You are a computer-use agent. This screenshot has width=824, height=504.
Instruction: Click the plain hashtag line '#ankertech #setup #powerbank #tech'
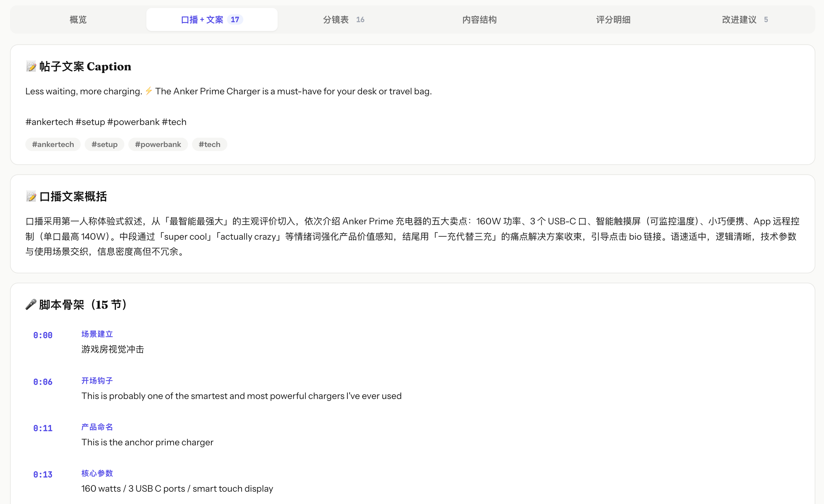106,122
